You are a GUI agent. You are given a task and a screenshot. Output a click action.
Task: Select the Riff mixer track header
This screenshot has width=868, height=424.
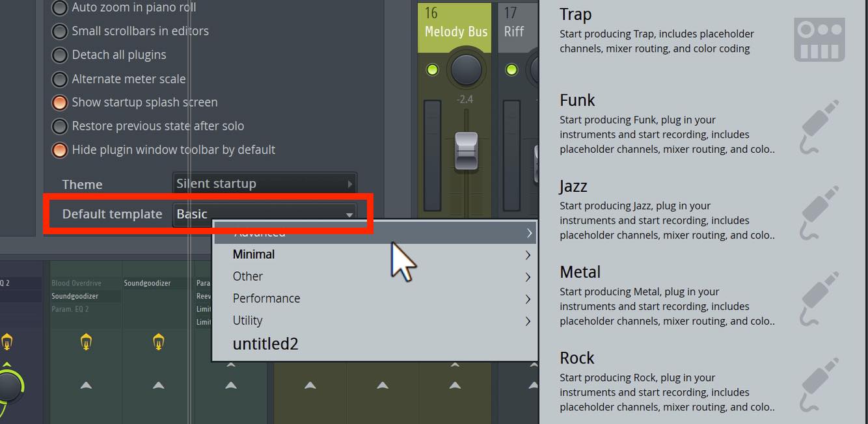click(518, 27)
